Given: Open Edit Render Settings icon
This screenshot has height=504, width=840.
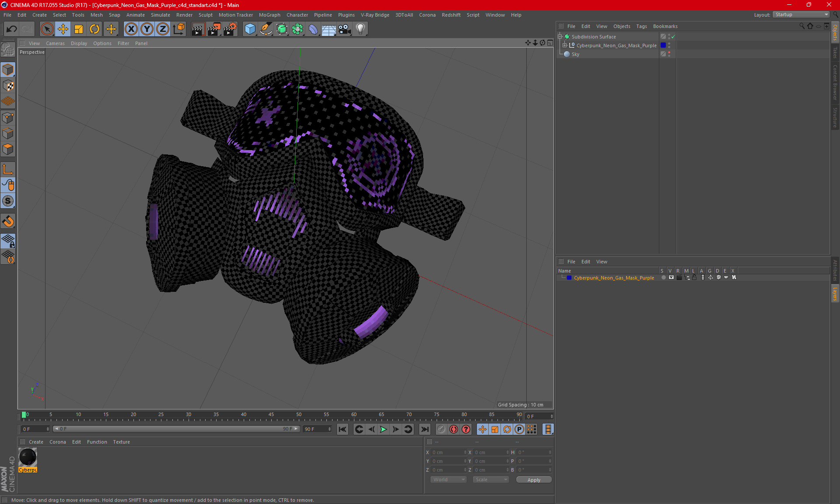Looking at the screenshot, I should click(x=230, y=29).
